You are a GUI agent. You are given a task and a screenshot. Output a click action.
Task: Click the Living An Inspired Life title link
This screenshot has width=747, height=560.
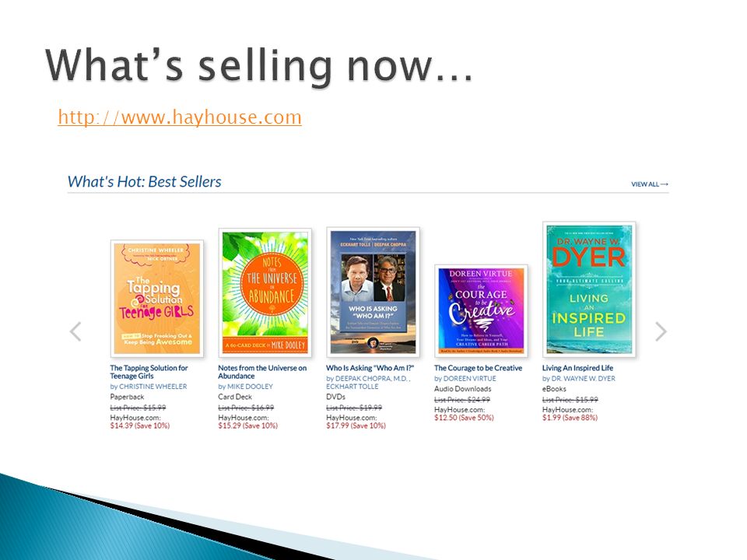click(x=577, y=368)
